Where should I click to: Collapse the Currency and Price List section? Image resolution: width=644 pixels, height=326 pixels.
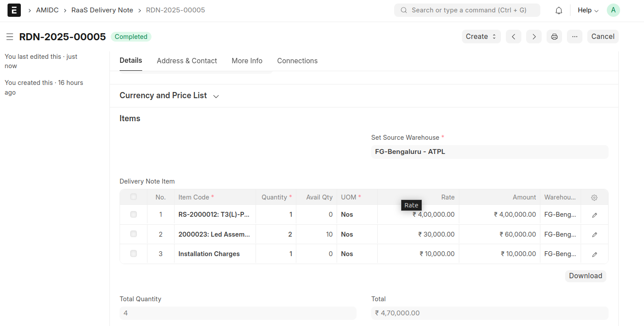216,96
